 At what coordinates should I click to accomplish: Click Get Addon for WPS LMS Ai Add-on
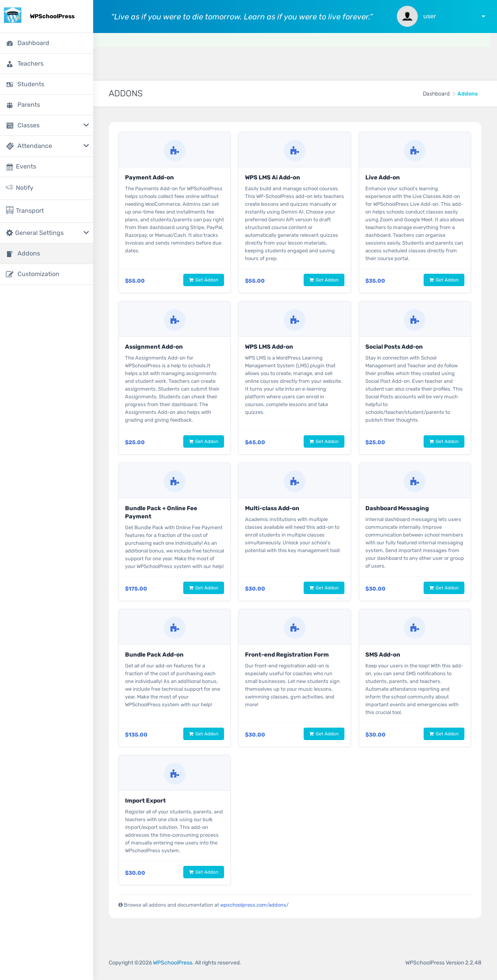click(x=324, y=280)
